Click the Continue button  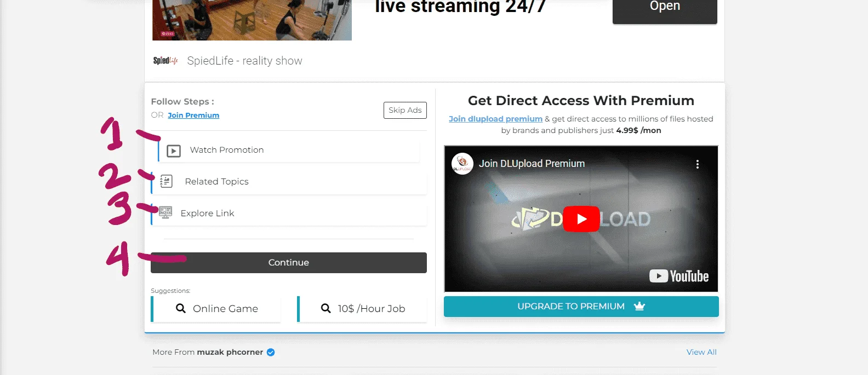pyautogui.click(x=289, y=263)
